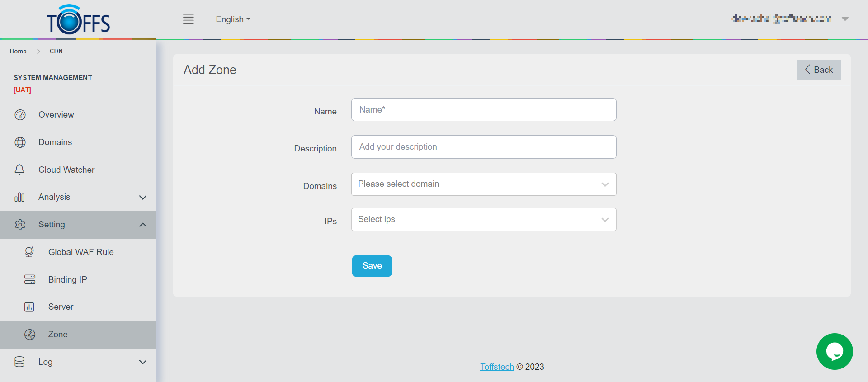Focus the Name input field
Screen dimensions: 868x382
point(483,110)
